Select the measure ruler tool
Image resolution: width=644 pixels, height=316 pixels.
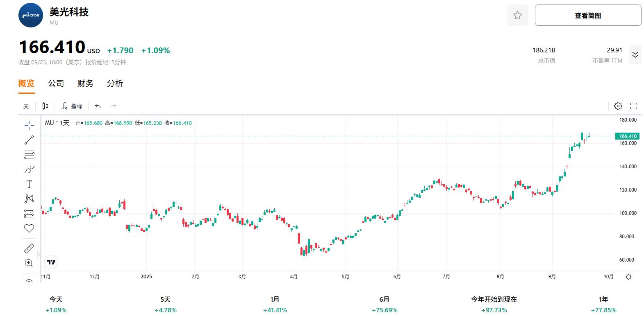pyautogui.click(x=29, y=248)
